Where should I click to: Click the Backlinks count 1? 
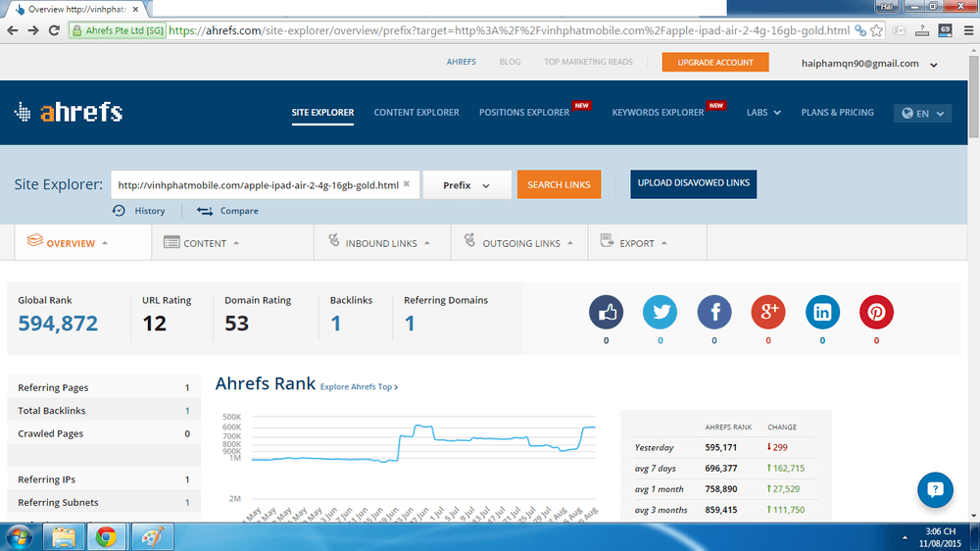335,324
